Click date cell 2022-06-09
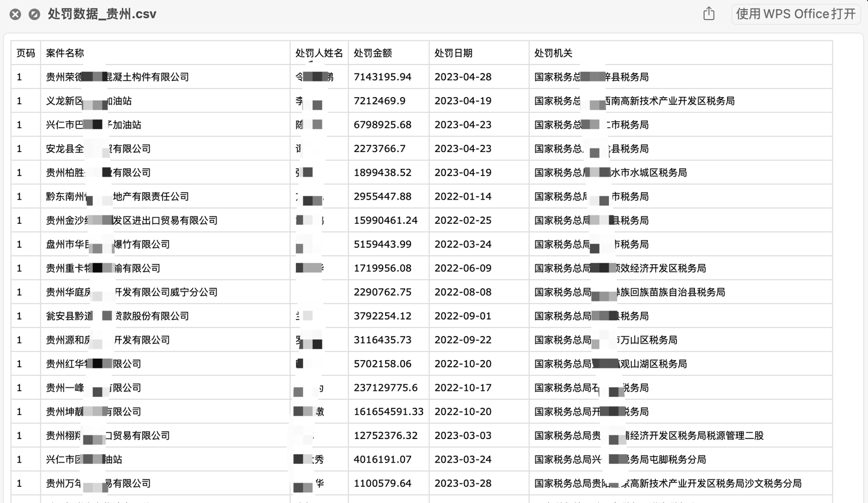Screen dimensions: 868x503 pyautogui.click(x=479, y=268)
